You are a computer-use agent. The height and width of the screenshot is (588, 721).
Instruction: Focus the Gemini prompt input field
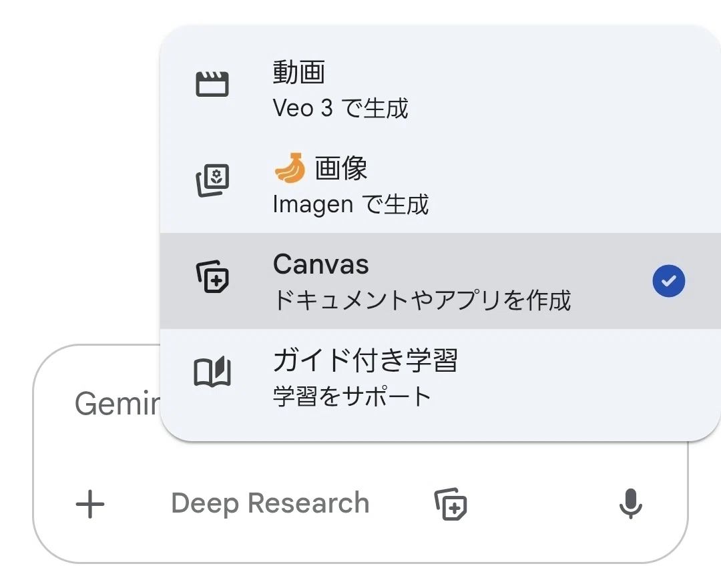pyautogui.click(x=117, y=404)
